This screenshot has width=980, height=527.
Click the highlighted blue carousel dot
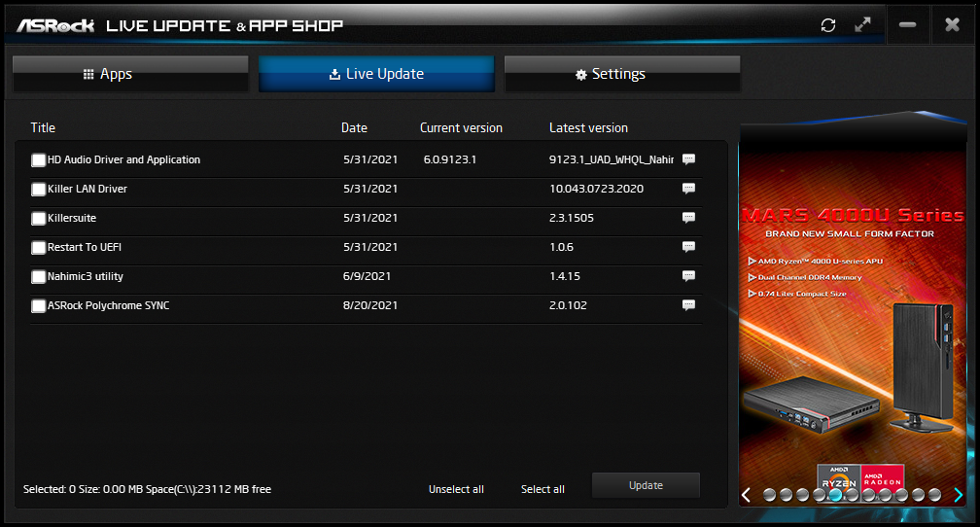coord(836,495)
